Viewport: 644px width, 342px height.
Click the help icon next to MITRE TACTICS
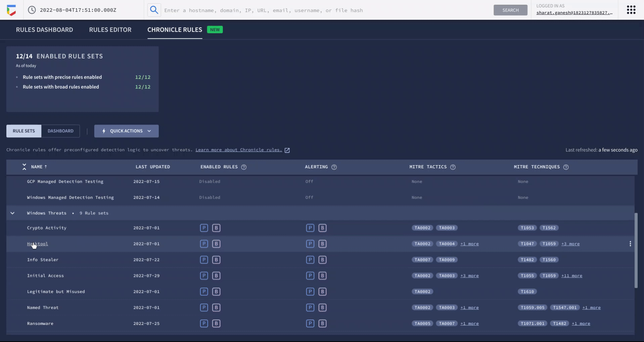453,167
